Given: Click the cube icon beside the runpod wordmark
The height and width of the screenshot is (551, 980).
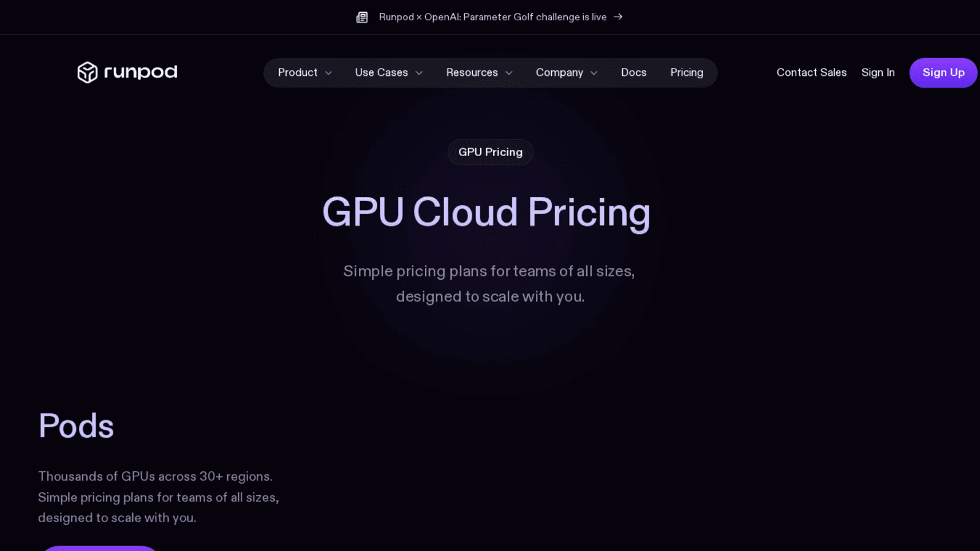Looking at the screenshot, I should click(x=88, y=72).
